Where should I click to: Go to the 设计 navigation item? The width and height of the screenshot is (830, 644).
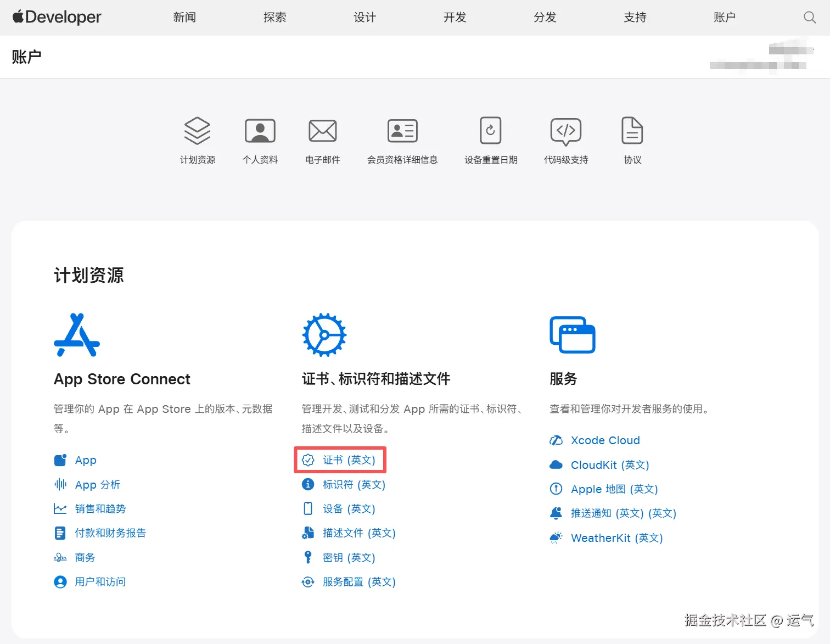(364, 18)
